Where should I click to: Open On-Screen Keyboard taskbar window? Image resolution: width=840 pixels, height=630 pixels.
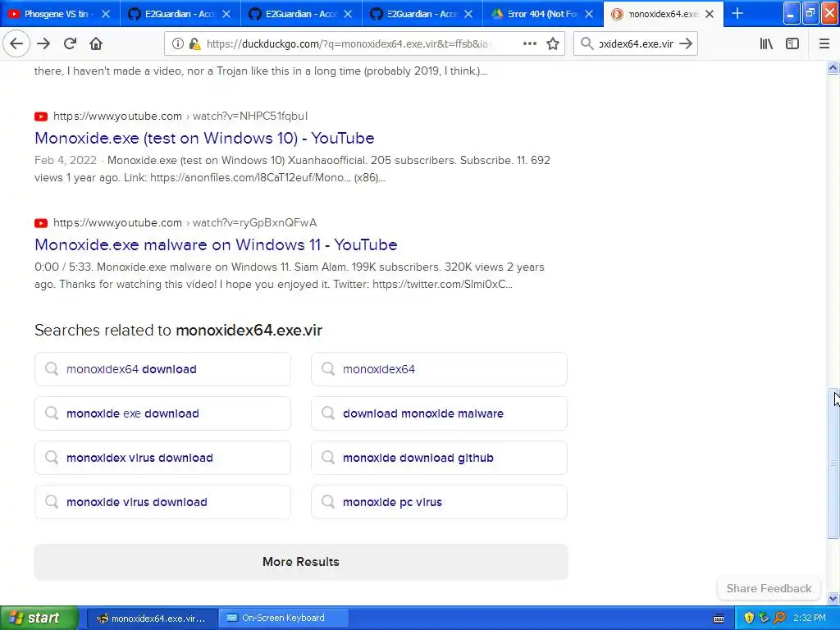(283, 618)
